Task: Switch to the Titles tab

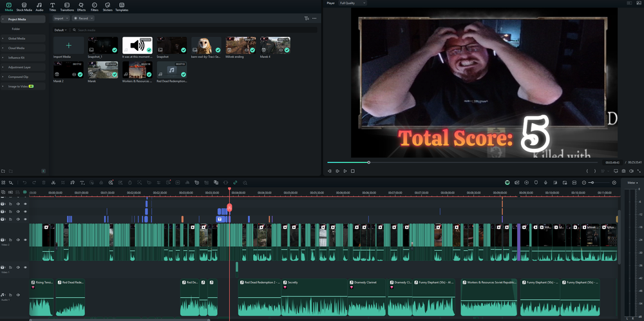Action: tap(53, 6)
